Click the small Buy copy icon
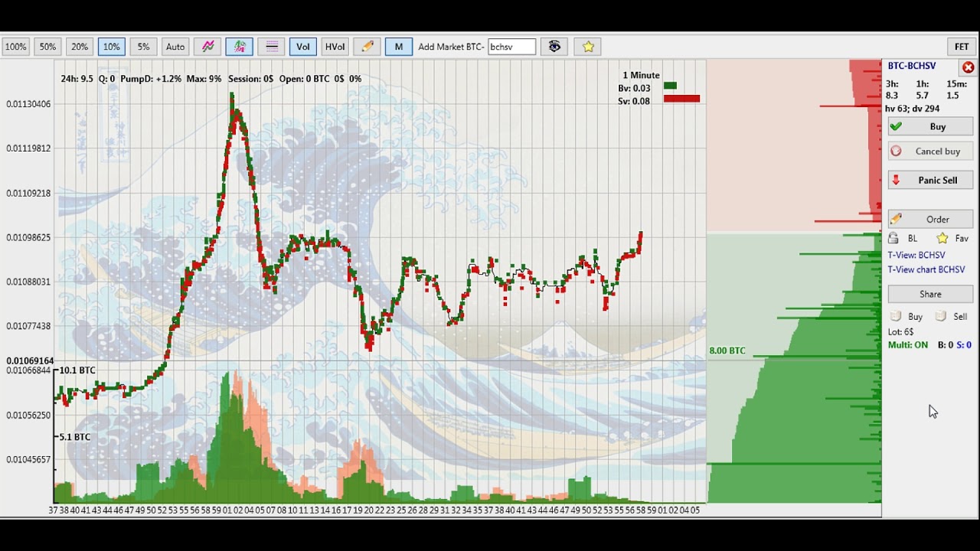This screenshot has width=980, height=551. pos(895,316)
